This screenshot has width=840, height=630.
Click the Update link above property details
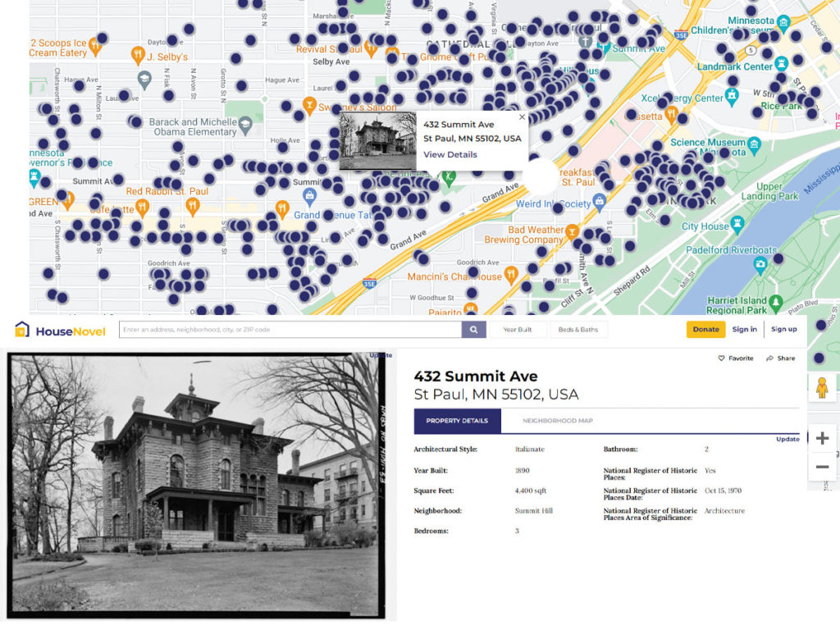tap(787, 439)
